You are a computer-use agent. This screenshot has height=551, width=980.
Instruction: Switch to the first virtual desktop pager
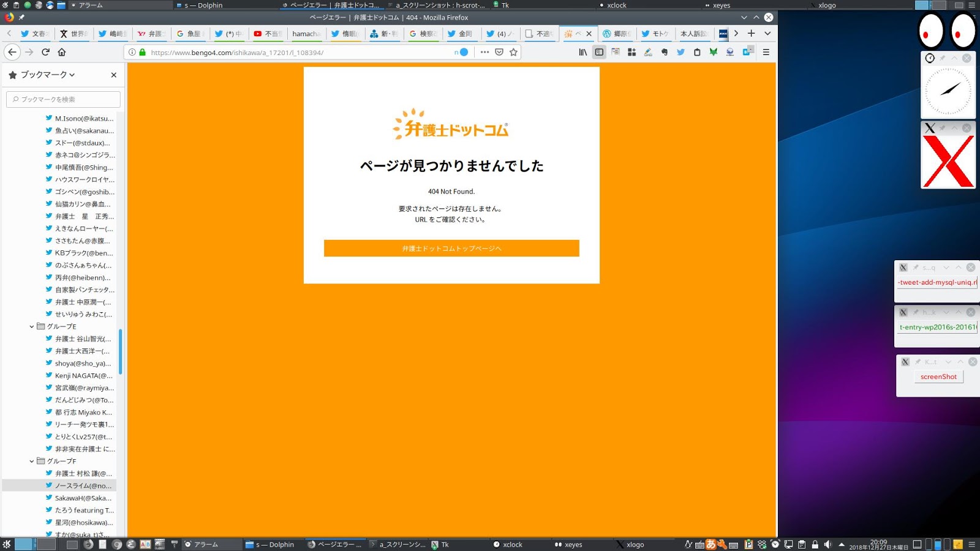point(23,544)
